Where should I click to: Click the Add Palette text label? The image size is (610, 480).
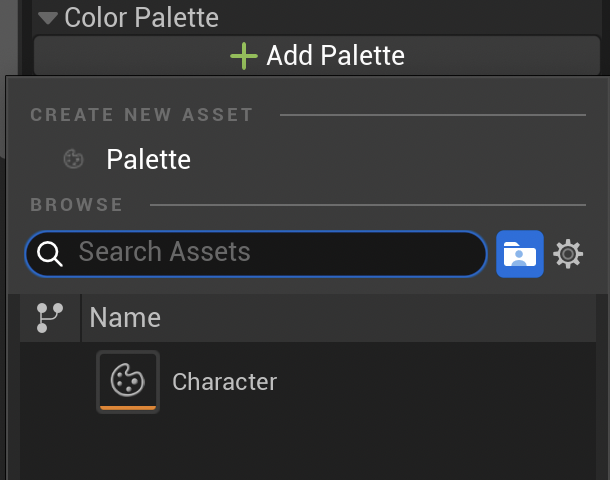(335, 55)
